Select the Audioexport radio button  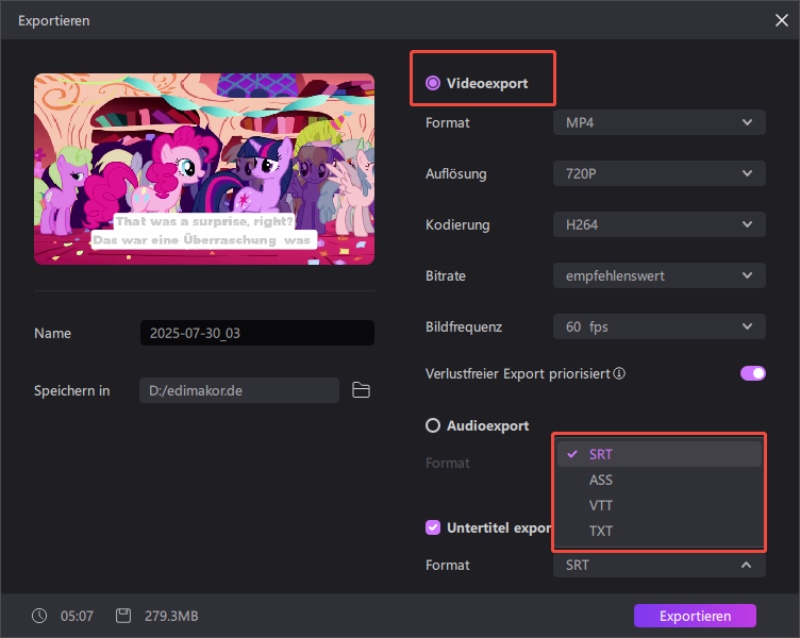coord(433,425)
